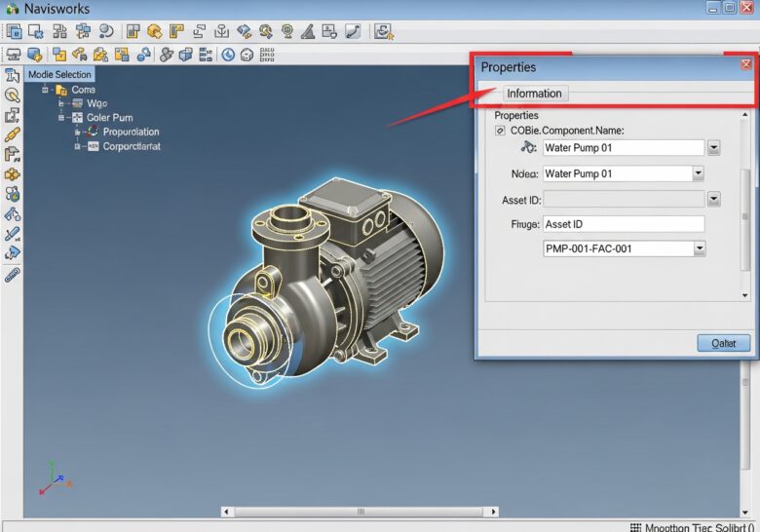
Task: Open the Ndea Water Pump 01 dropdown
Action: (x=698, y=173)
